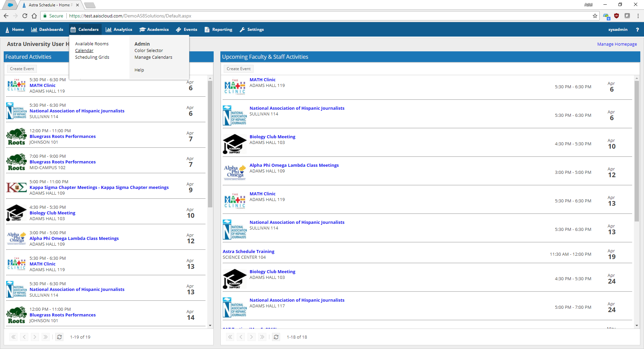The height and width of the screenshot is (349, 644).
Task: Go to next page in Featured Activities pager
Action: (x=35, y=337)
